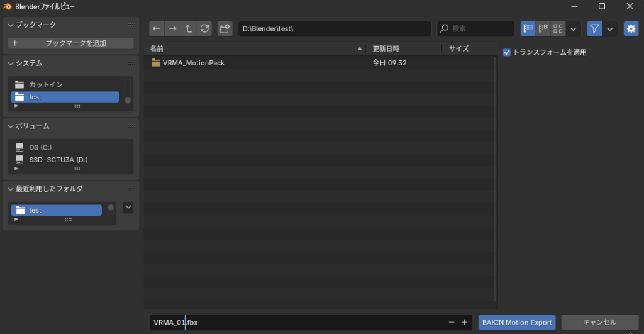Open the filter settings dropdown arrow

[609, 29]
